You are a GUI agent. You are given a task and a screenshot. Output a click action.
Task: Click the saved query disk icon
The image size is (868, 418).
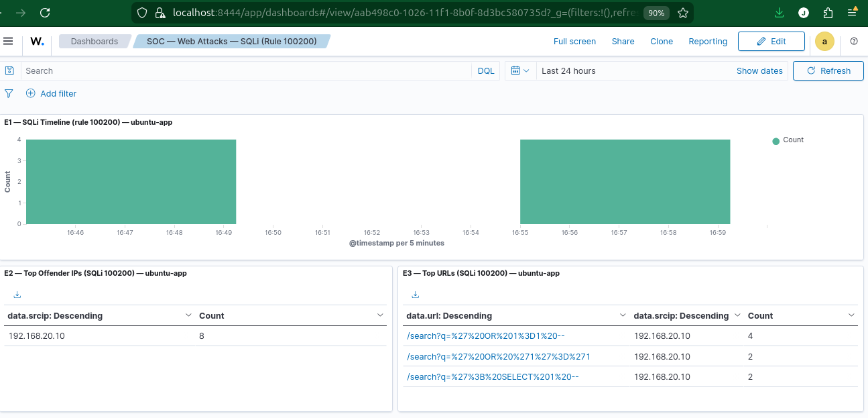pyautogui.click(x=9, y=70)
